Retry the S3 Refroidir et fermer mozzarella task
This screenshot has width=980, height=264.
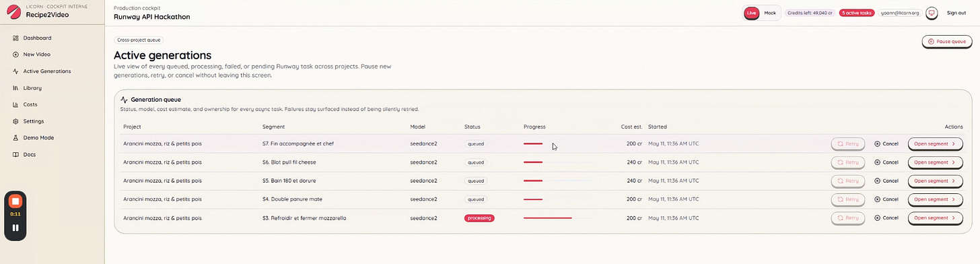click(x=848, y=218)
